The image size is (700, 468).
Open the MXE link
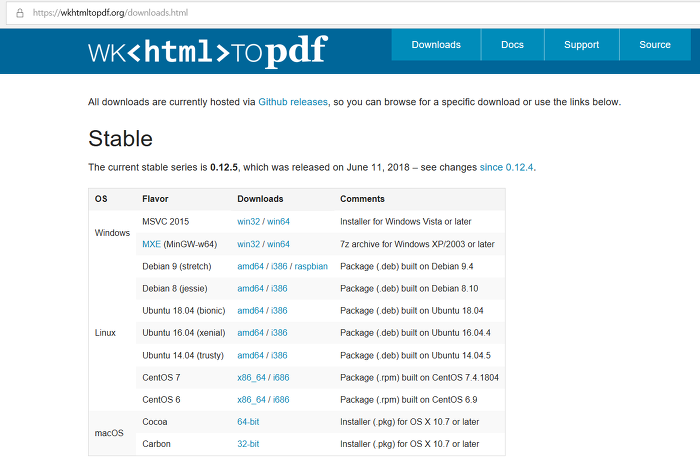pyautogui.click(x=151, y=244)
